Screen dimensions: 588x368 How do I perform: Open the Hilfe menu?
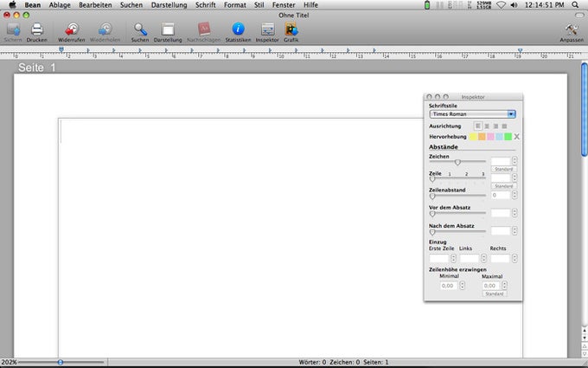pyautogui.click(x=310, y=5)
